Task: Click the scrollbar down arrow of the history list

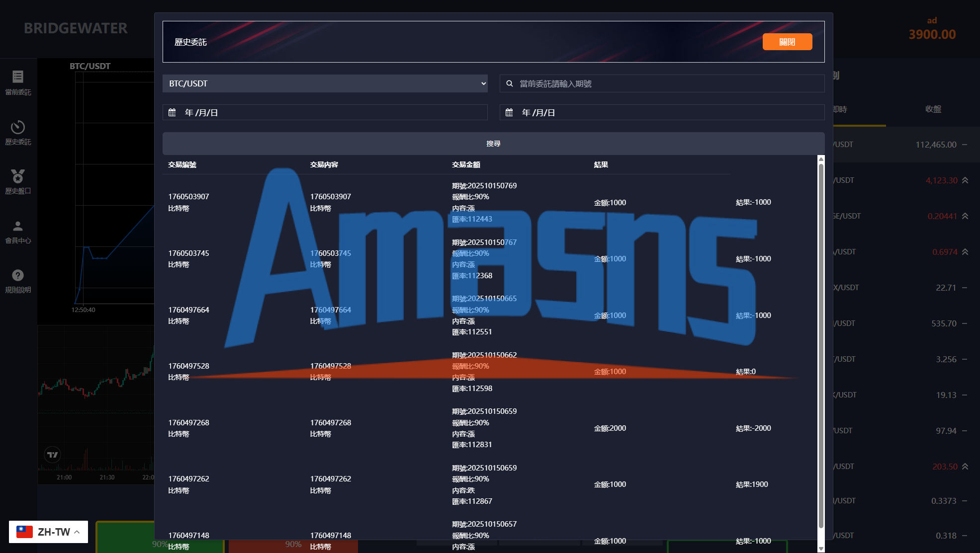Action: pos(821,548)
